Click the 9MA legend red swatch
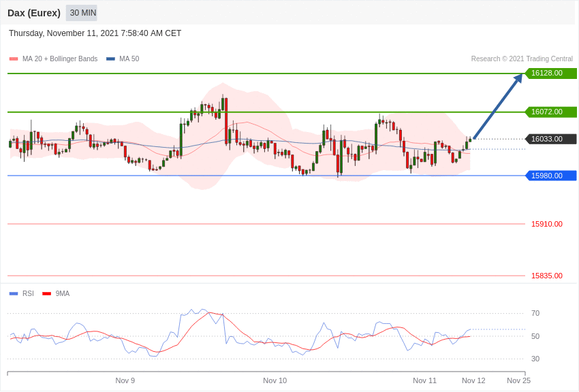Screen dimensions: 579x392 [x=46, y=293]
